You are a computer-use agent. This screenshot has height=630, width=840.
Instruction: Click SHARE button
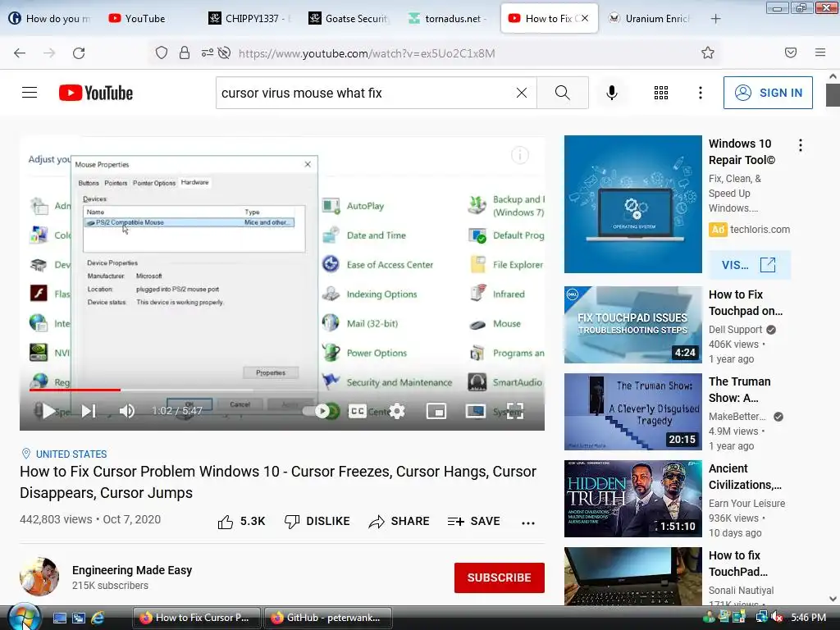point(399,521)
